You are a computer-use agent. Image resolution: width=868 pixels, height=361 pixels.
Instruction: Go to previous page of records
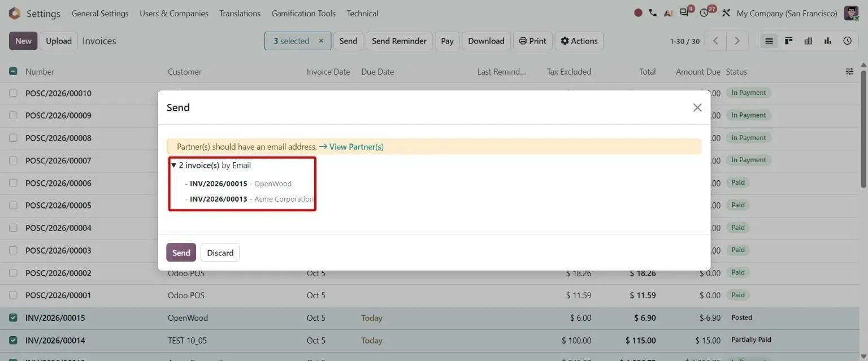715,41
